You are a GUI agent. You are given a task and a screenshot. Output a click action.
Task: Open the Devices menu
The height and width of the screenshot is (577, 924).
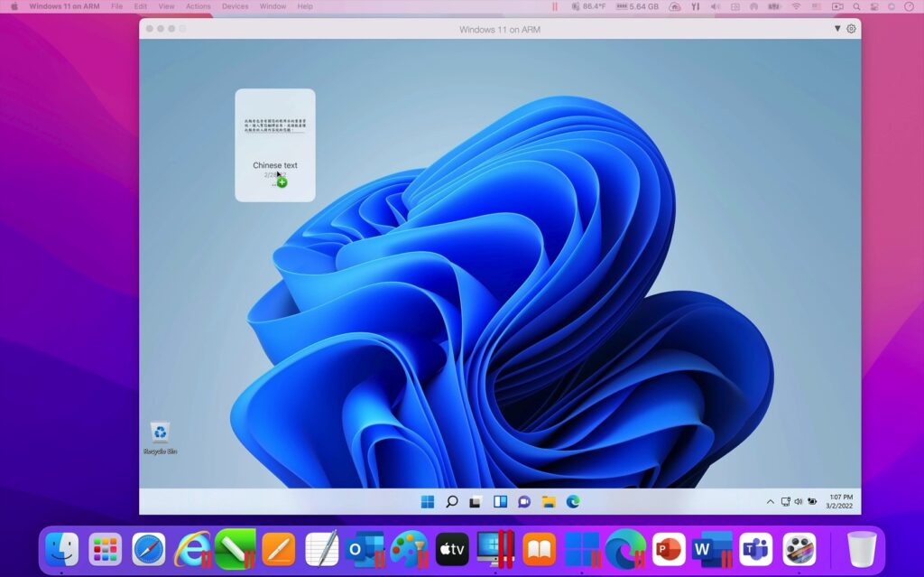tap(235, 6)
